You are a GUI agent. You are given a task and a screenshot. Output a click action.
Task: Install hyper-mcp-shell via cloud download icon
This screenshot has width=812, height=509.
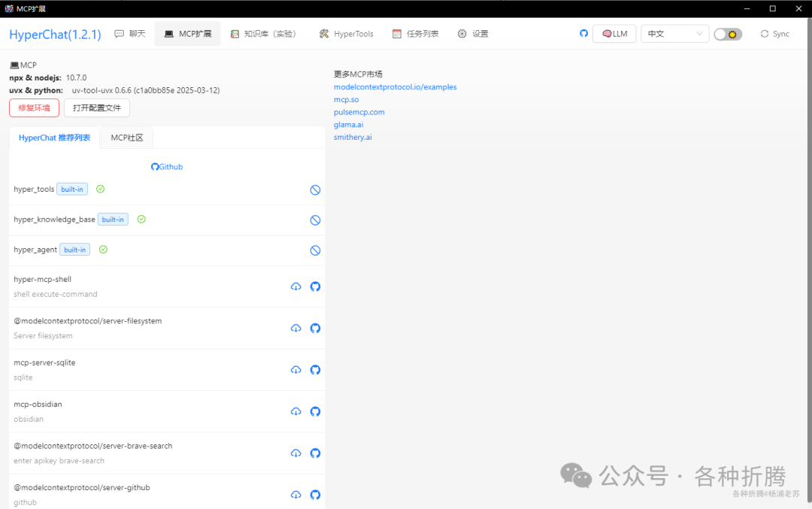pos(295,286)
